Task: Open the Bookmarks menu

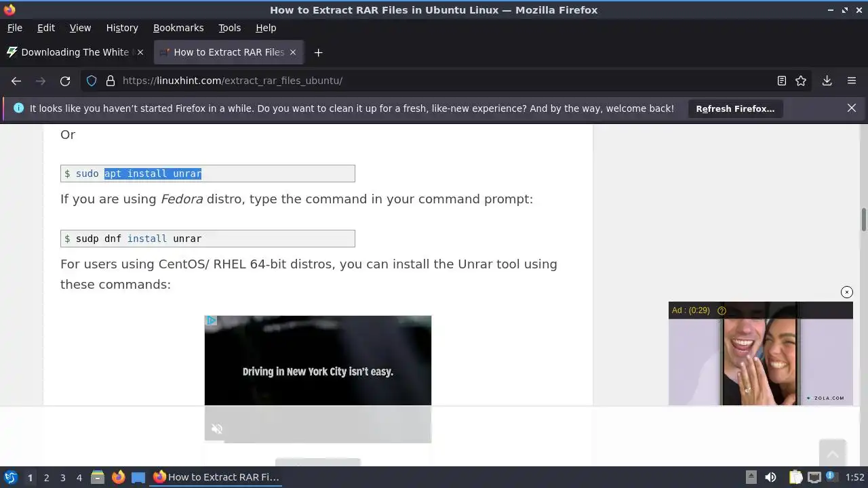Action: pos(178,28)
